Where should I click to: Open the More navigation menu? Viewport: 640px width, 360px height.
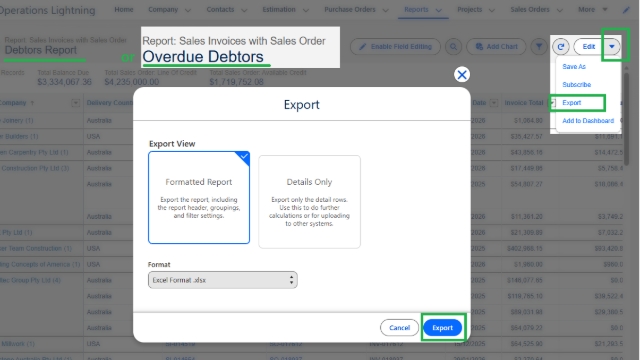click(592, 9)
